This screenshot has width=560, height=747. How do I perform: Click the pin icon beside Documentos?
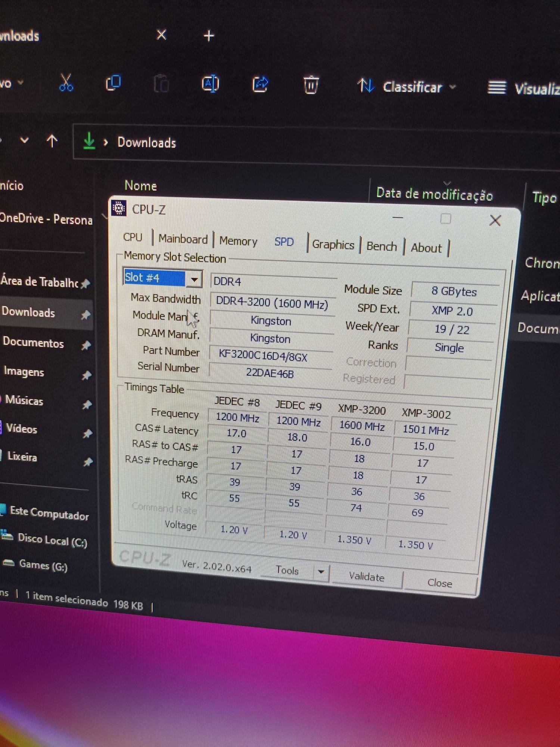coord(86,345)
